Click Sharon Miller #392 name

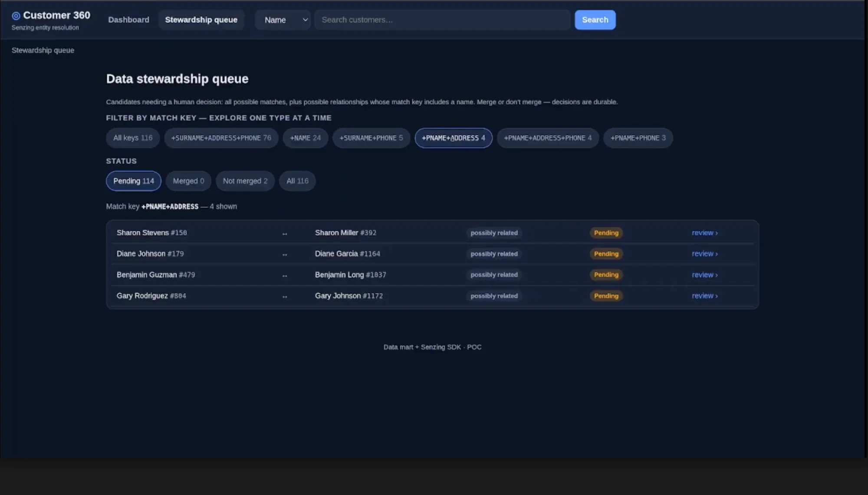click(x=345, y=233)
